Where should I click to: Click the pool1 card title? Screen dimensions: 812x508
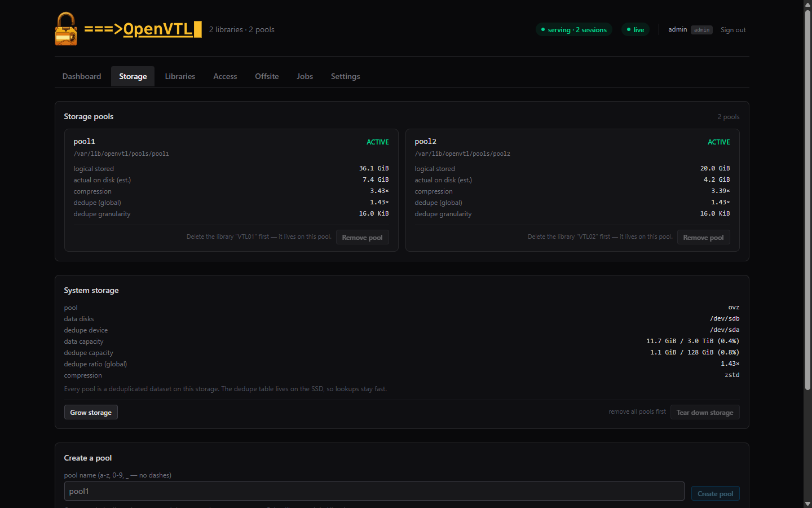[x=85, y=142]
